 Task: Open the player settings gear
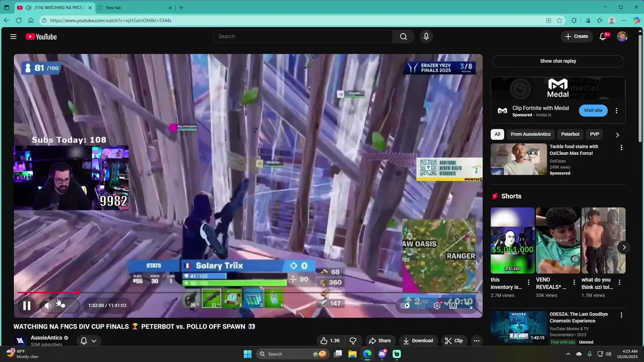pyautogui.click(x=437, y=305)
